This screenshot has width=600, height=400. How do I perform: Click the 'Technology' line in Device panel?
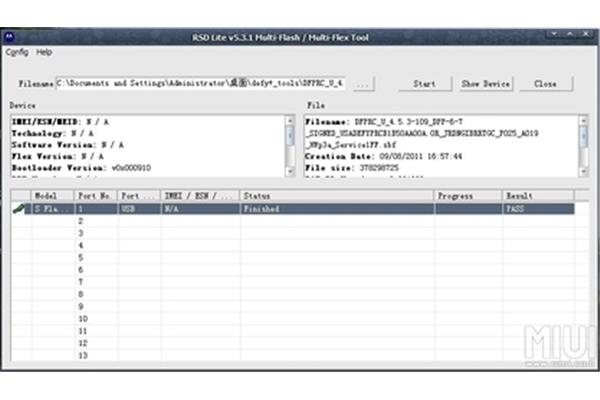[x=52, y=133]
